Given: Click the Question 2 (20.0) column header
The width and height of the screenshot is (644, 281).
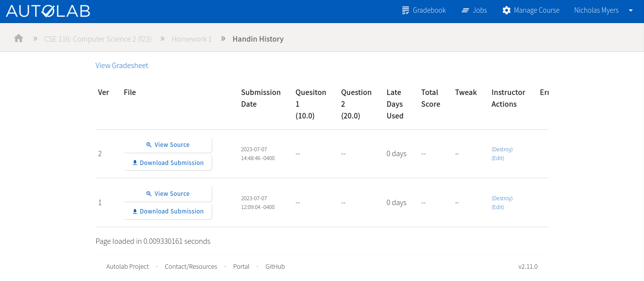Looking at the screenshot, I should tap(356, 104).
